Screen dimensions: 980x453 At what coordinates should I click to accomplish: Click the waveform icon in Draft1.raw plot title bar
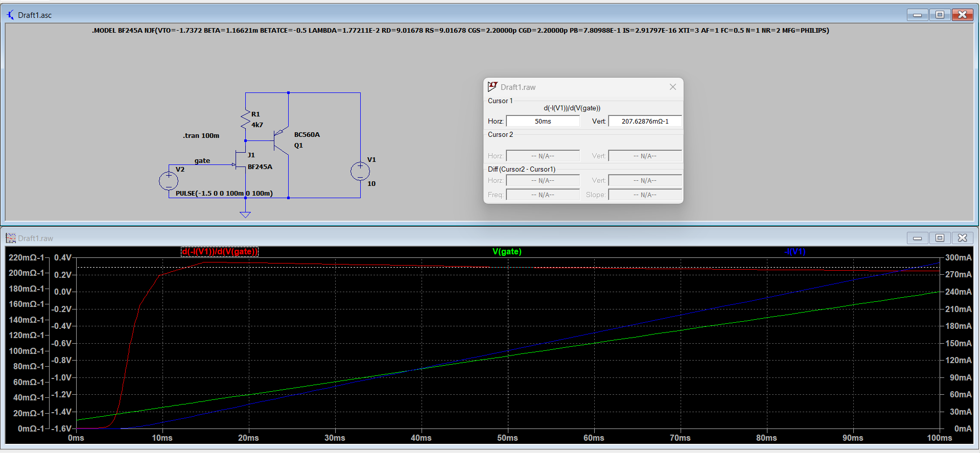click(11, 238)
